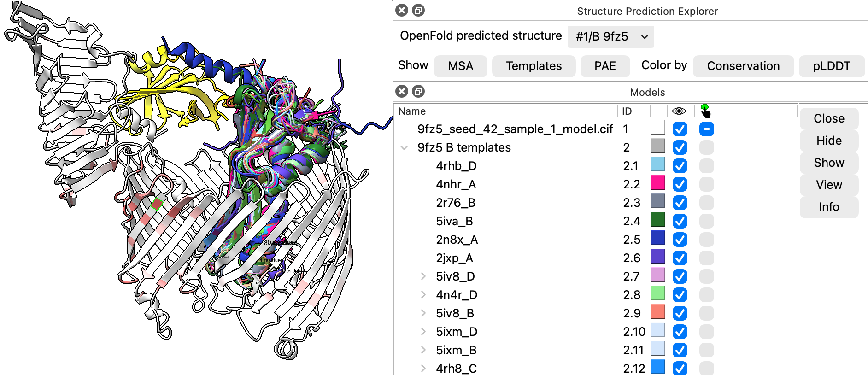The width and height of the screenshot is (868, 375).
Task: Close the Models panel
Action: pos(402,91)
